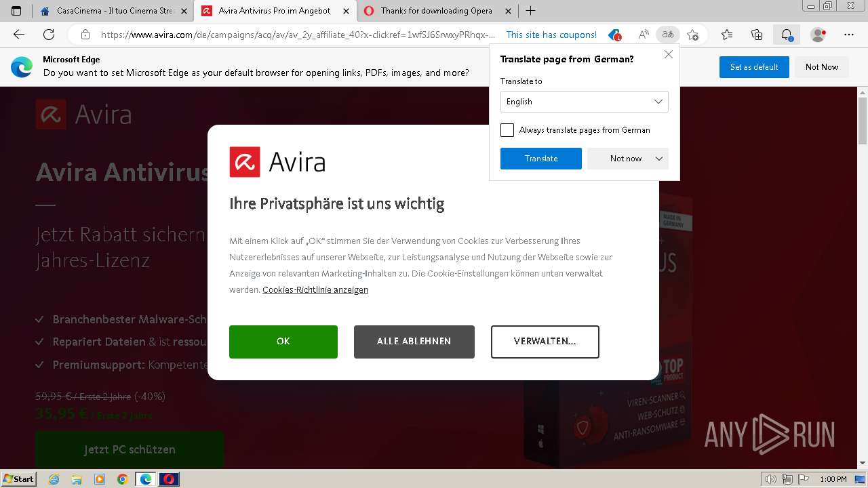Viewport: 868px width, 488px height.
Task: Click Avira logo on the page header
Action: tap(83, 114)
